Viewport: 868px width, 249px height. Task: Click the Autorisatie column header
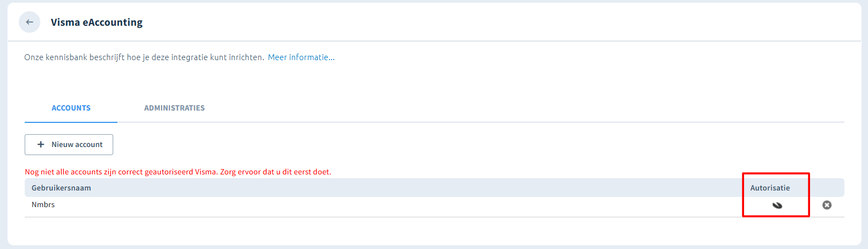tap(770, 188)
